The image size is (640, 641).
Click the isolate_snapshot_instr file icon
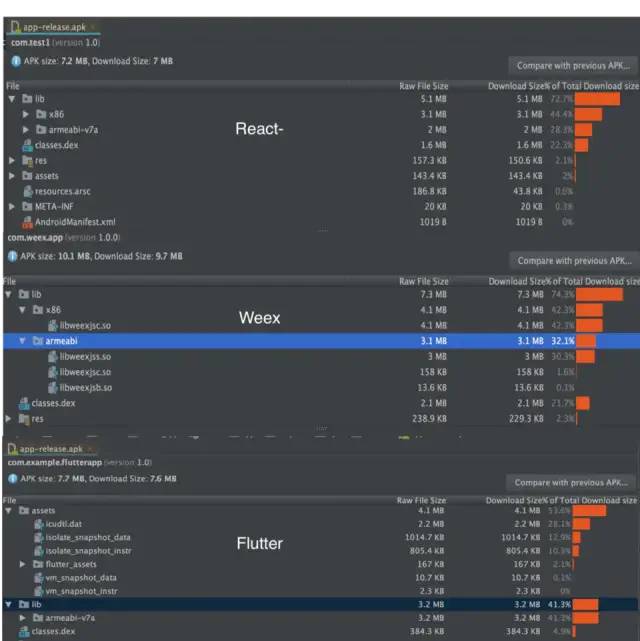point(39,551)
